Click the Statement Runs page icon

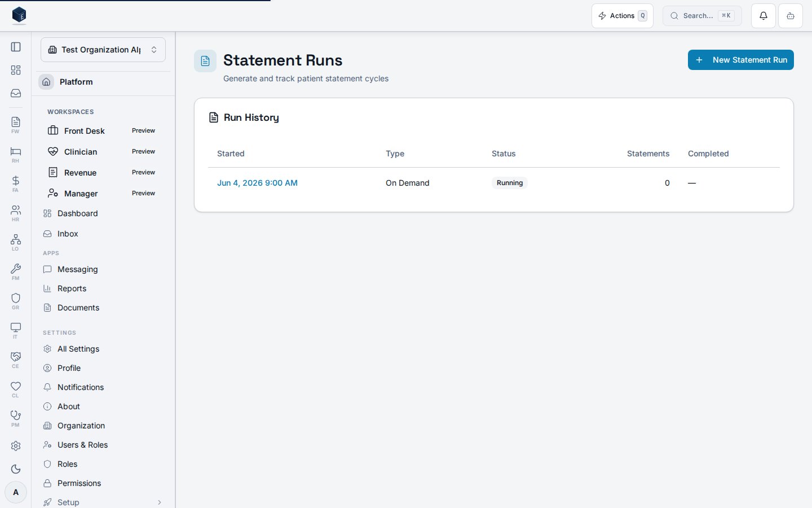tap(205, 61)
